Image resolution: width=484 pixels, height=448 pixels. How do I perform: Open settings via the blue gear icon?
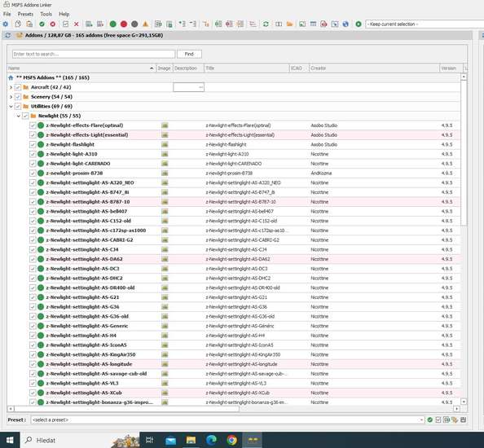pyautogui.click(x=6, y=24)
